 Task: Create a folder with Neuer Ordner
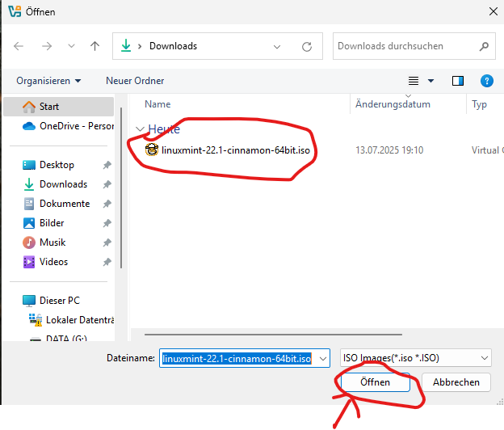135,81
